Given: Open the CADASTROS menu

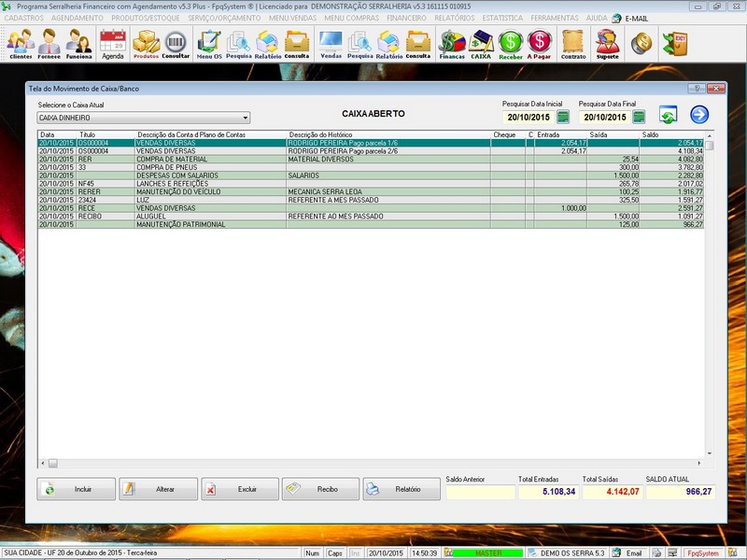Looking at the screenshot, I should 24,18.
